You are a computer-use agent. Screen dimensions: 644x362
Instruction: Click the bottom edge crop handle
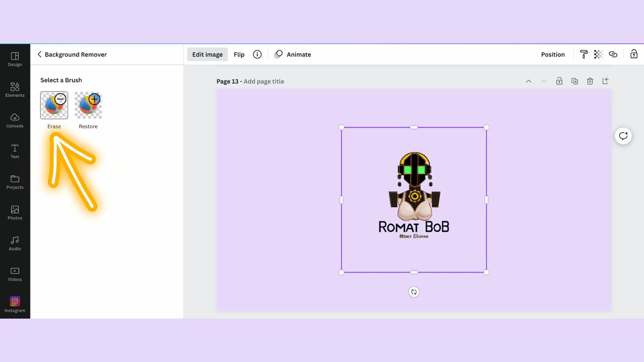414,272
